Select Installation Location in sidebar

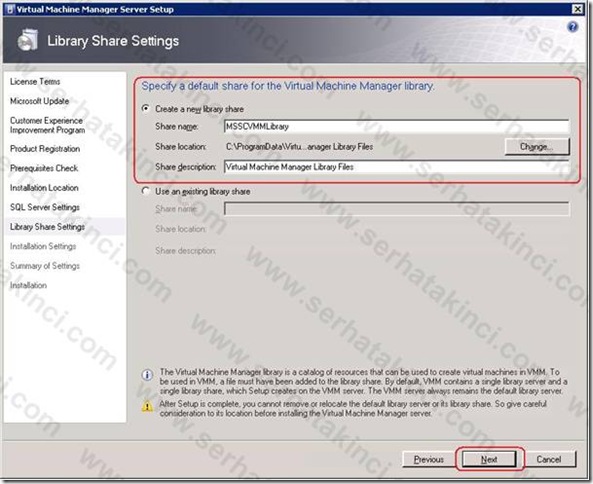pyautogui.click(x=44, y=188)
